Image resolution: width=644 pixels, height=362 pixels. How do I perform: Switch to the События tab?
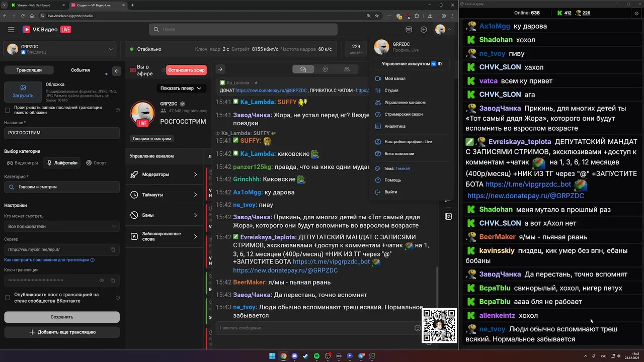80,70
